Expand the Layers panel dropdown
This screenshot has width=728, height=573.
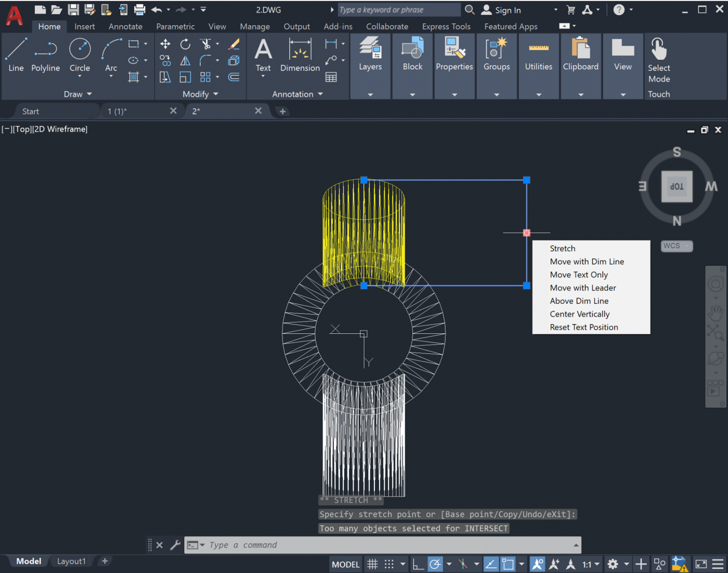point(370,95)
